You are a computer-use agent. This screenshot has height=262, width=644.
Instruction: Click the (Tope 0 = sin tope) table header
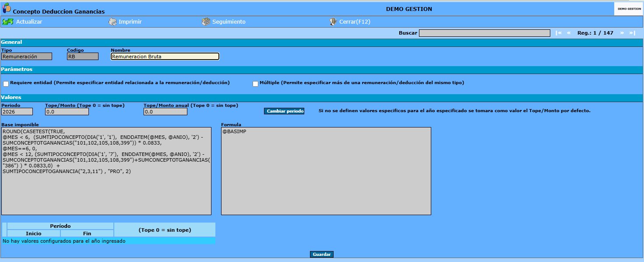tap(165, 230)
